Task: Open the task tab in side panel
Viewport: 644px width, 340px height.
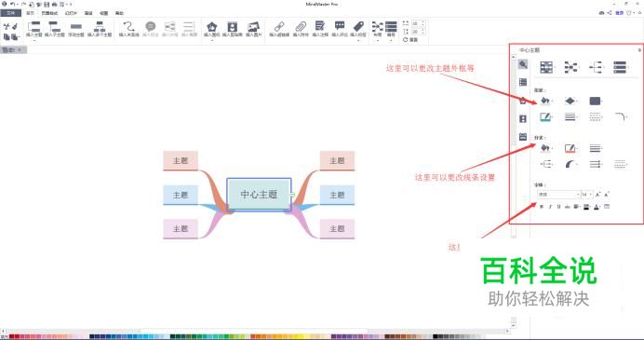Action: (523, 137)
